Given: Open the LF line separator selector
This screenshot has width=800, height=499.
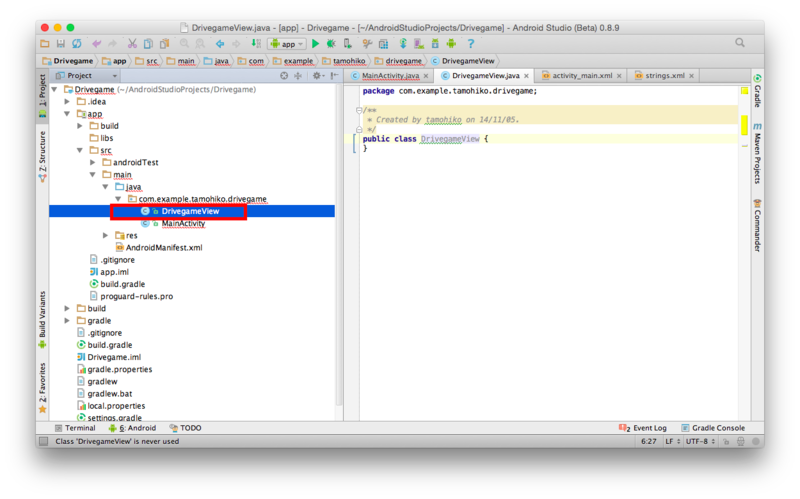Looking at the screenshot, I should 672,441.
